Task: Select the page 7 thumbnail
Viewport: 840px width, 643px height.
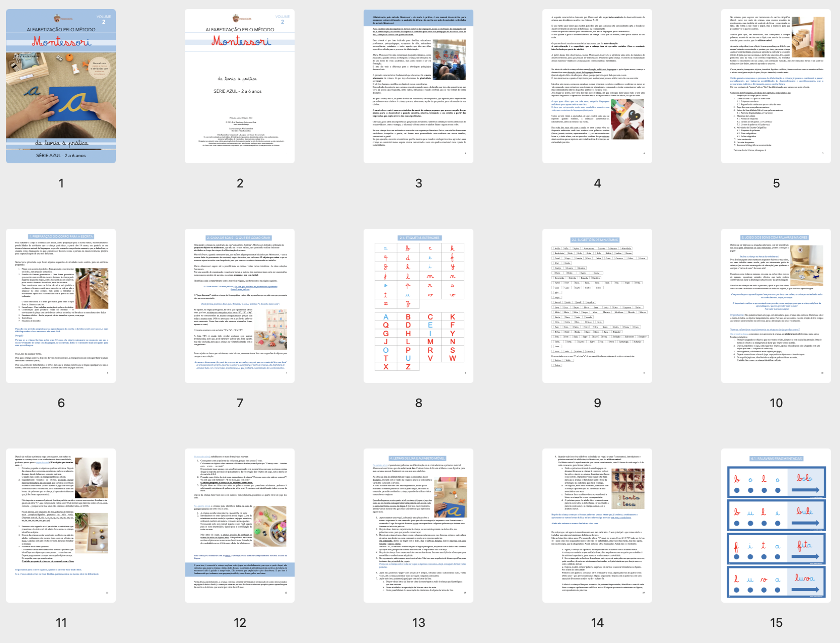Action: [240, 306]
